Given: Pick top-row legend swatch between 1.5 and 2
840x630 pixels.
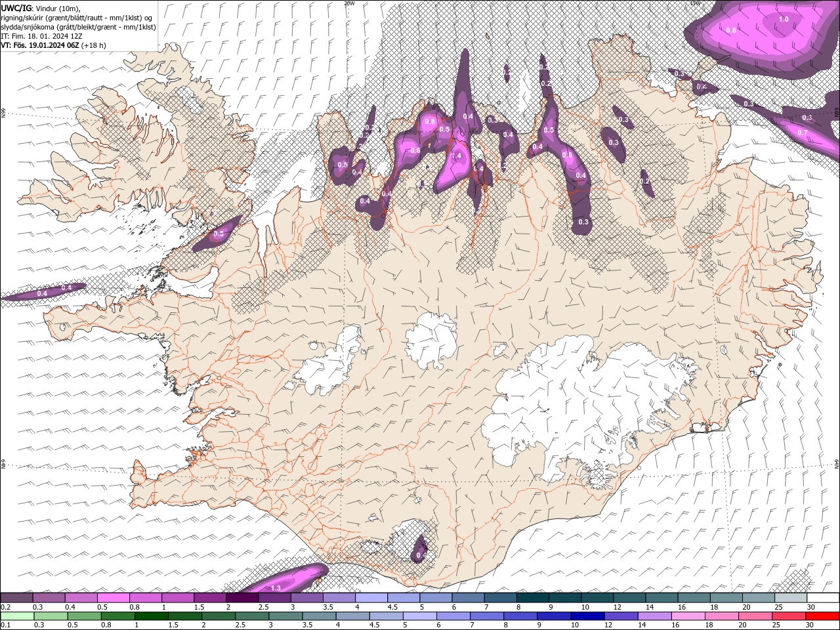Looking at the screenshot, I should click(209, 598).
